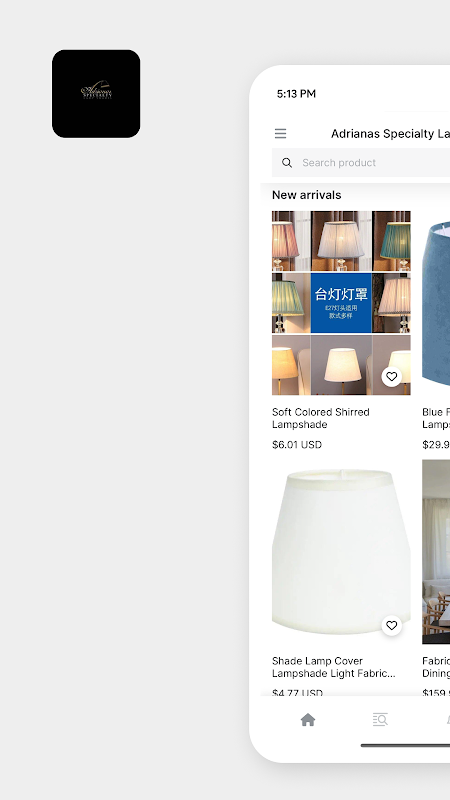Screen dimensions: 450x800
Task: Open Soft Colored Shirred Lampshade title
Action: point(321,418)
